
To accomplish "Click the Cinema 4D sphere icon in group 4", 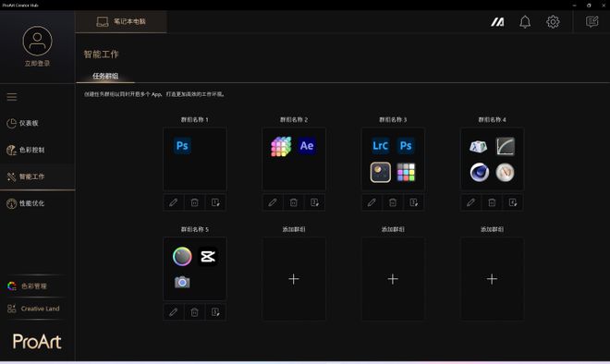I will click(480, 172).
